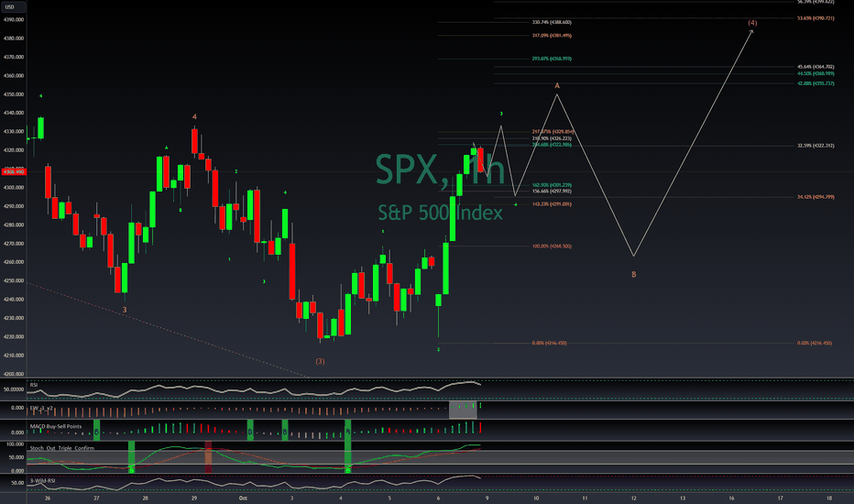Click the Oct label on the date axis
The width and height of the screenshot is (854, 504).
[x=243, y=498]
